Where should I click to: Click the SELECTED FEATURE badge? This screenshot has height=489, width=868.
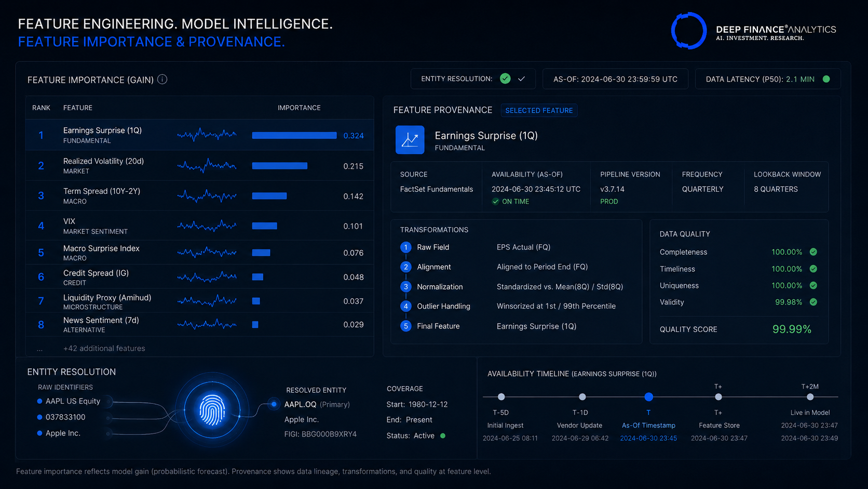[539, 111]
